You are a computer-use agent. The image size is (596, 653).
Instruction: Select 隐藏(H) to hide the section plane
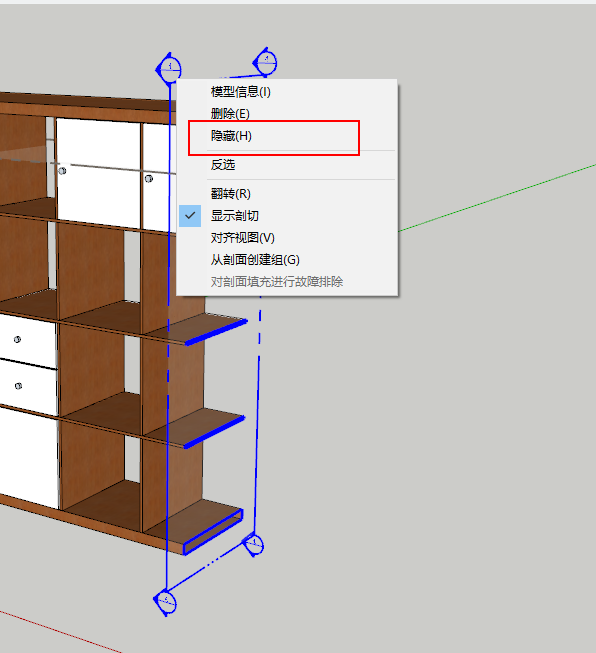[287, 136]
